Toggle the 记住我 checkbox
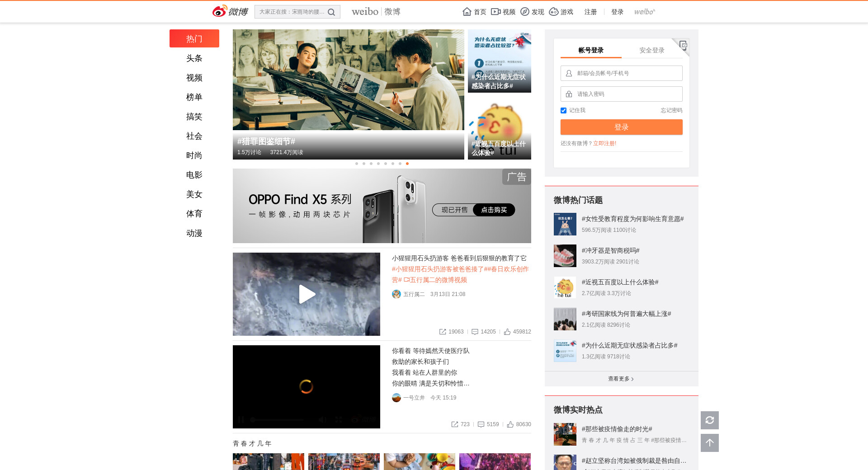Image resolution: width=868 pixels, height=470 pixels. [x=563, y=111]
